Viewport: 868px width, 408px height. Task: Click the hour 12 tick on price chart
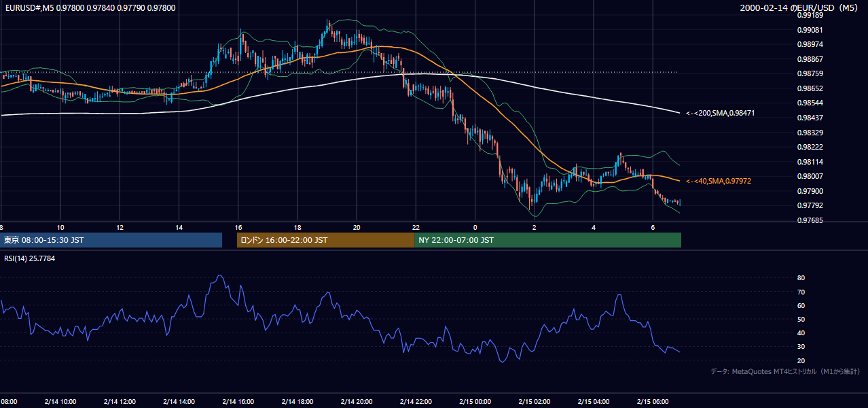pos(120,227)
